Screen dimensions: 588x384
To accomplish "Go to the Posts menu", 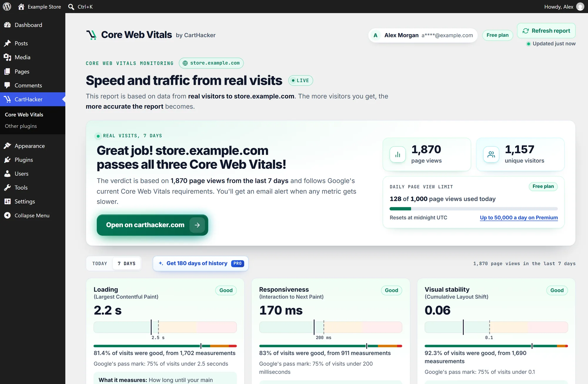I will click(33, 43).
